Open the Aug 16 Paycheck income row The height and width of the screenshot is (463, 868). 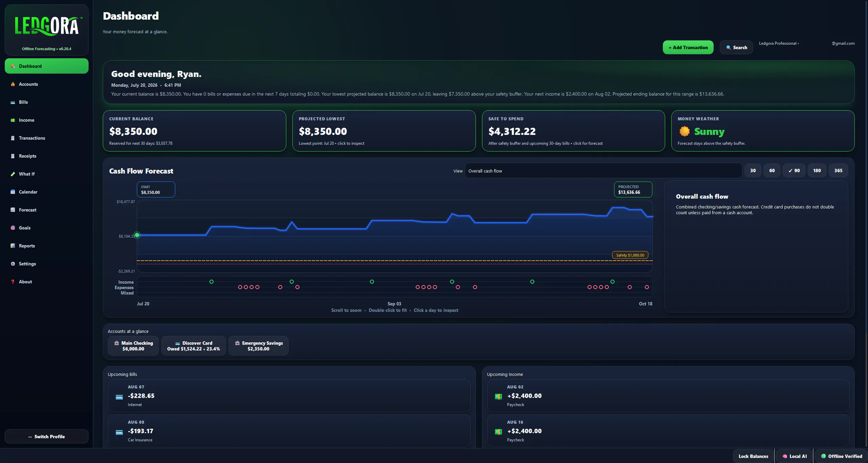pos(668,431)
